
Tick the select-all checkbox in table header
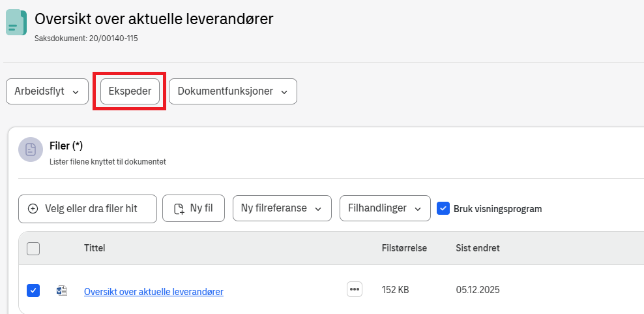[x=33, y=248]
